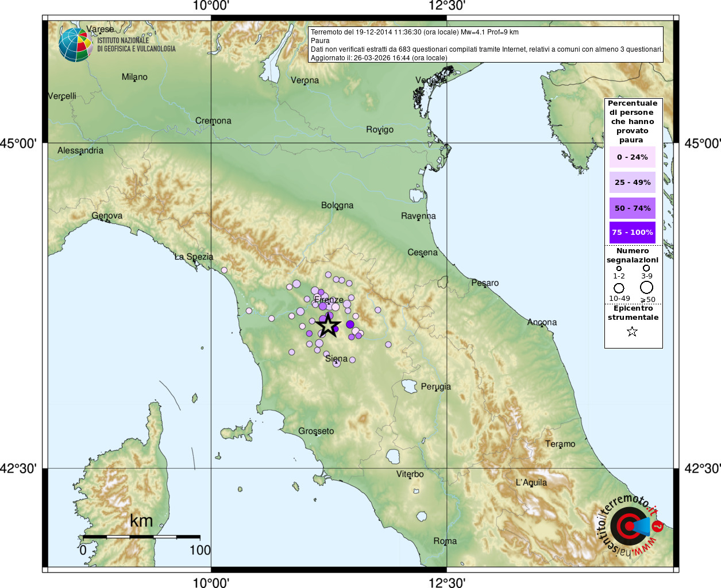Click the Paura line in info box
721x588 pixels.
pyautogui.click(x=320, y=41)
